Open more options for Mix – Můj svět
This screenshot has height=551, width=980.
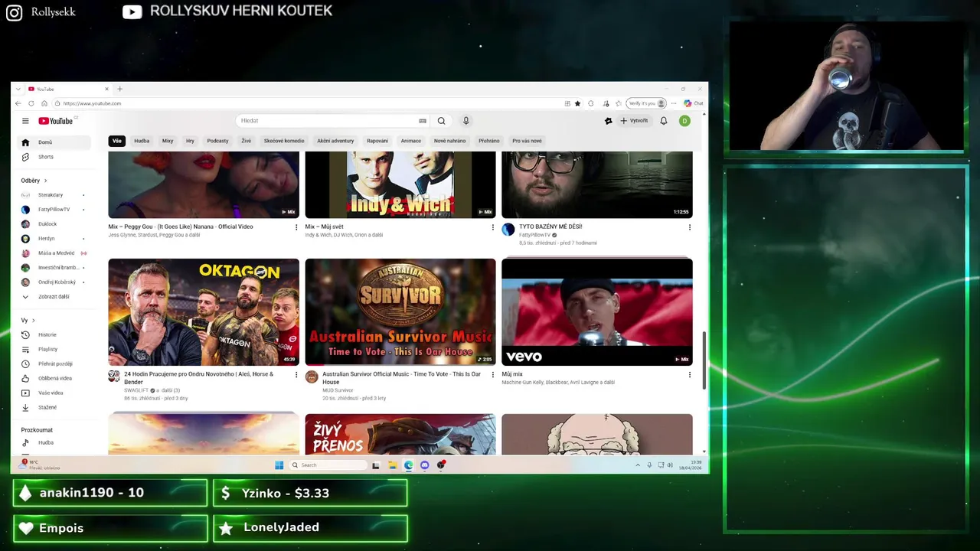[492, 227]
